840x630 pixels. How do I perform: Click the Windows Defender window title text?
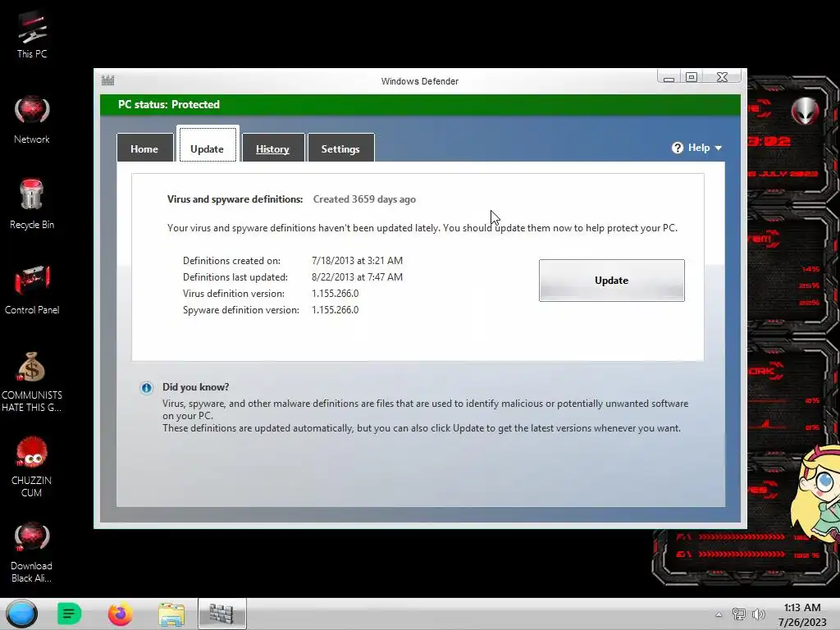click(420, 81)
